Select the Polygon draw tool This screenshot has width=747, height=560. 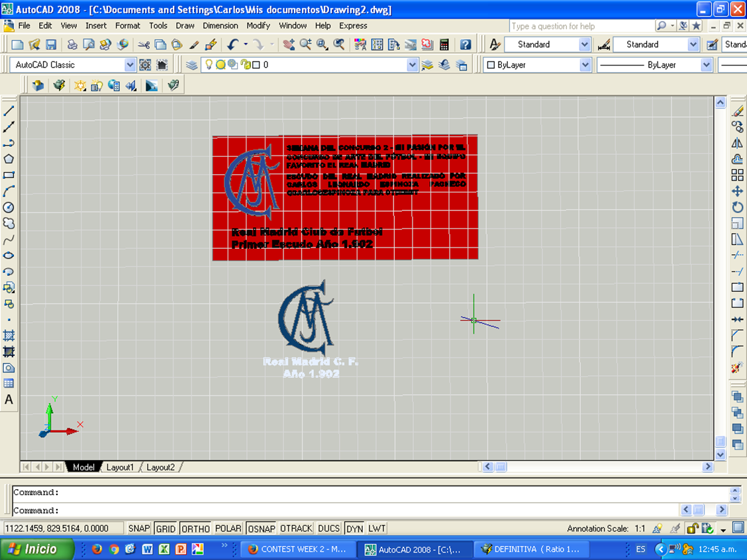[9, 159]
